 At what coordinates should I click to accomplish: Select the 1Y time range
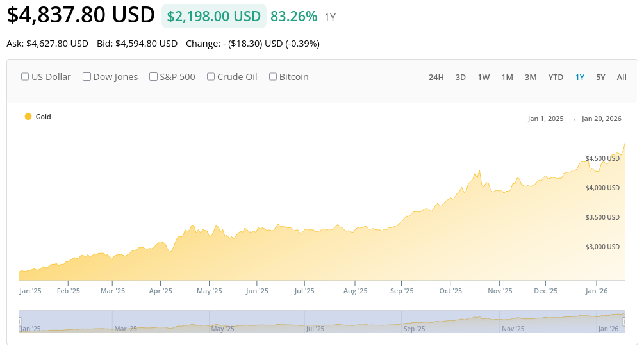[579, 78]
